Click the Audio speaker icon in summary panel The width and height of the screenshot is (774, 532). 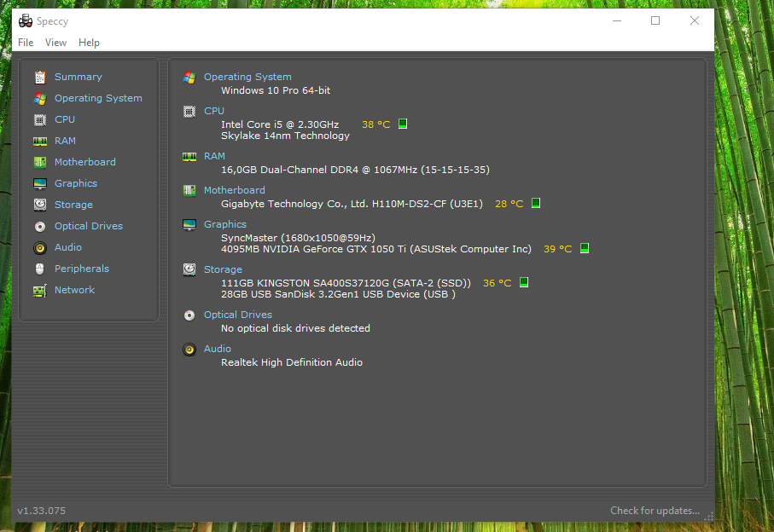click(x=189, y=350)
